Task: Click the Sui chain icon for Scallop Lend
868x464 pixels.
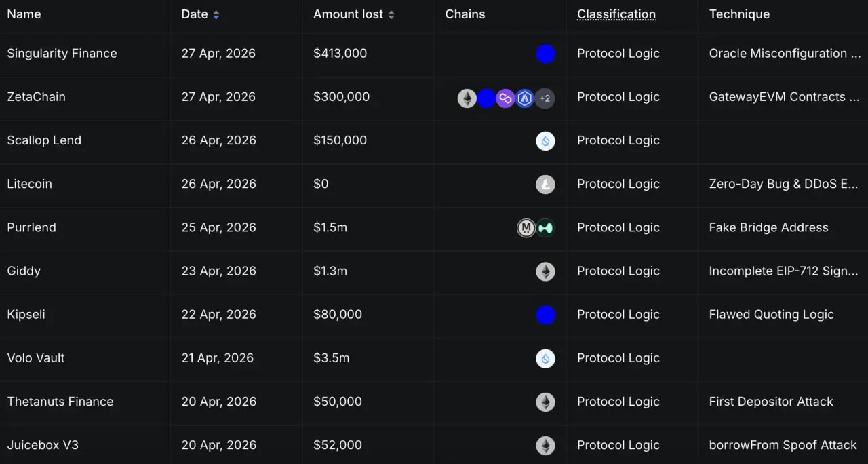Action: 545,141
